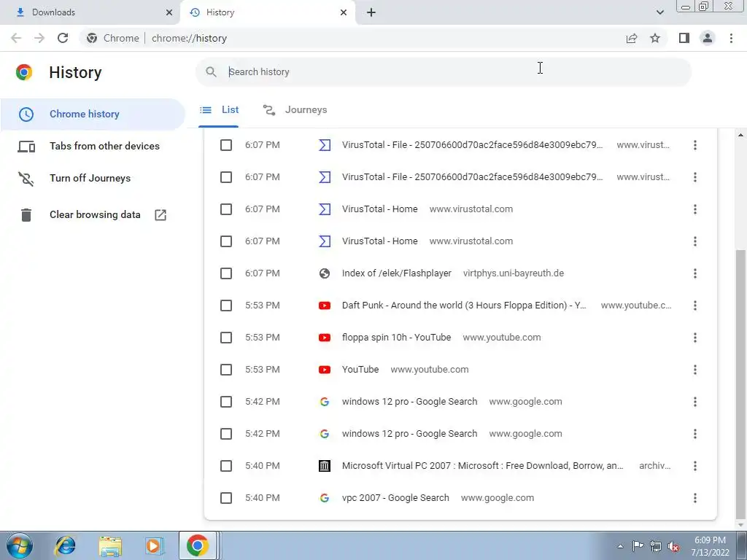Image resolution: width=747 pixels, height=560 pixels.
Task: Open Daft Punk Around the world link
Action: (464, 306)
